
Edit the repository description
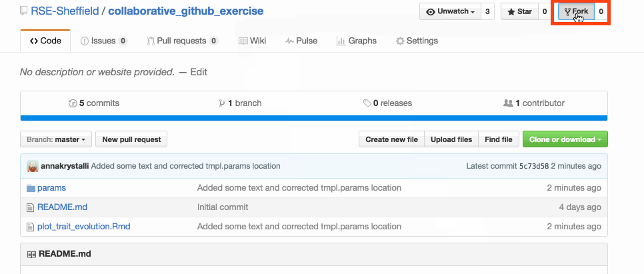(x=199, y=72)
